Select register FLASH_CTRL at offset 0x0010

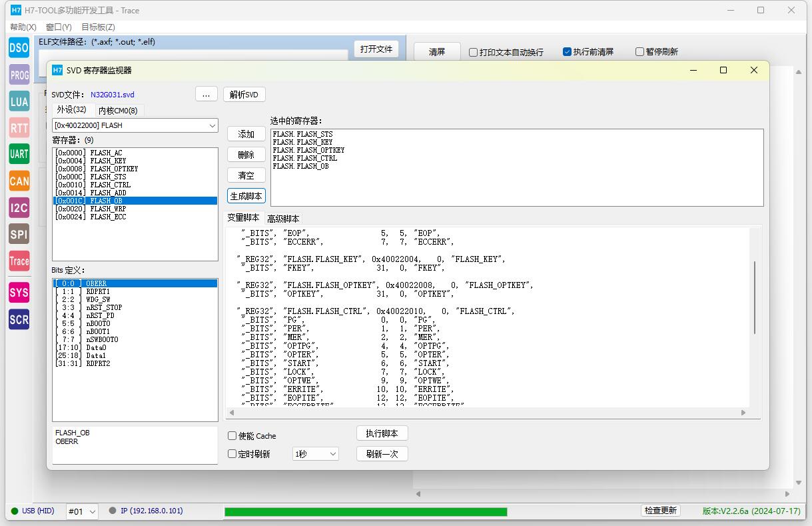(x=135, y=185)
